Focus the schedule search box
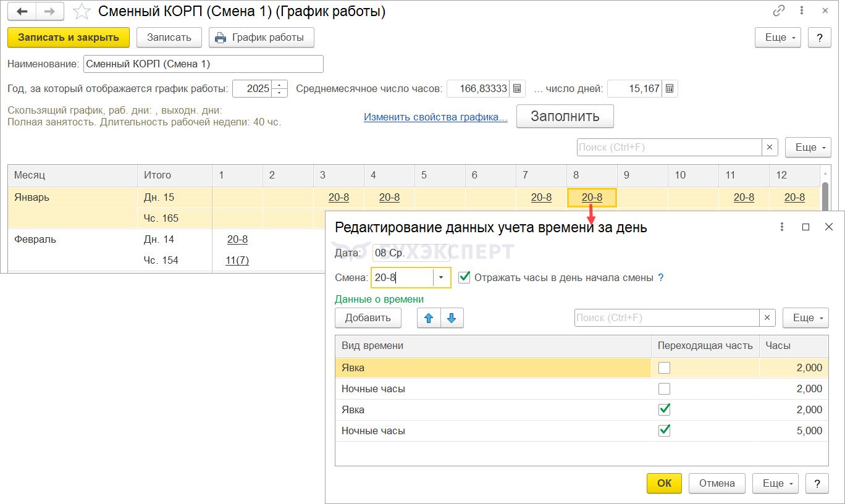 pyautogui.click(x=669, y=148)
